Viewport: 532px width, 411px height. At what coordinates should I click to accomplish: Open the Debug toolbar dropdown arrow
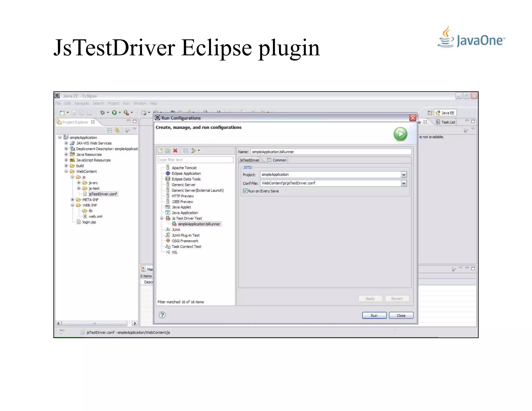click(108, 113)
